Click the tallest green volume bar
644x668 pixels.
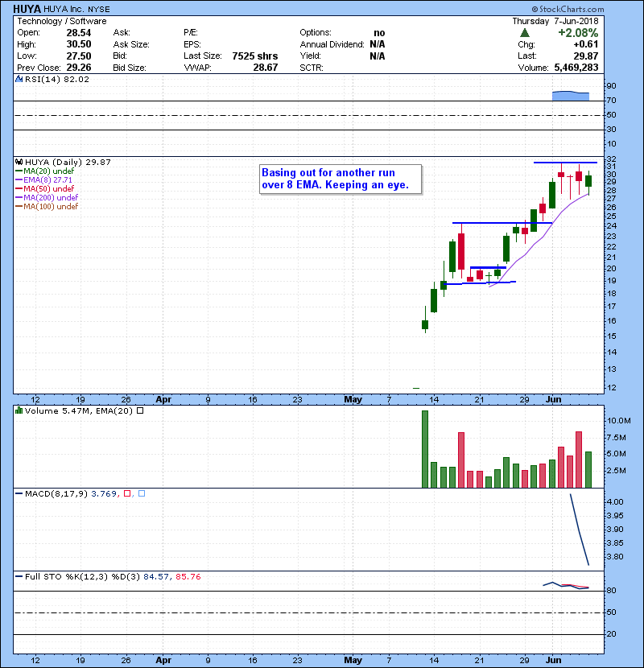(x=425, y=449)
